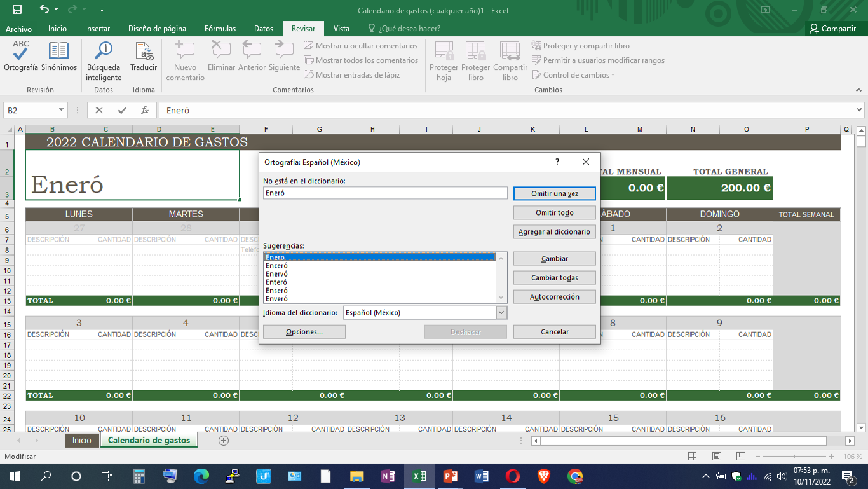Image resolution: width=868 pixels, height=489 pixels.
Task: Switch to the Diseño de página tab
Action: pos(157,29)
